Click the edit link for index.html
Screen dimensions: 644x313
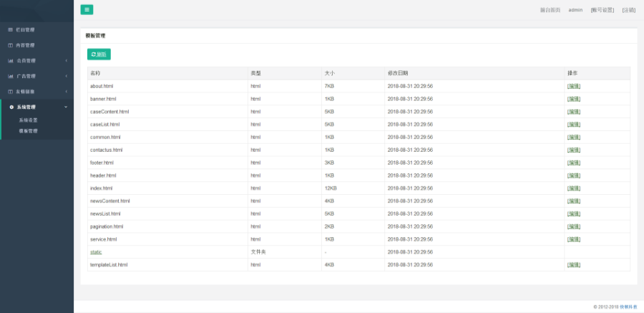[573, 188]
